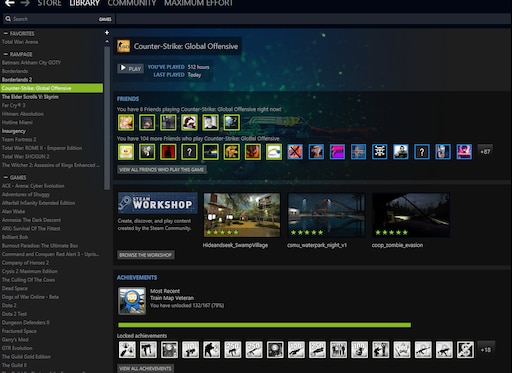This screenshot has width=512, height=373.
Task: Click BROWSE THE WORKSHOP button
Action: coord(146,255)
